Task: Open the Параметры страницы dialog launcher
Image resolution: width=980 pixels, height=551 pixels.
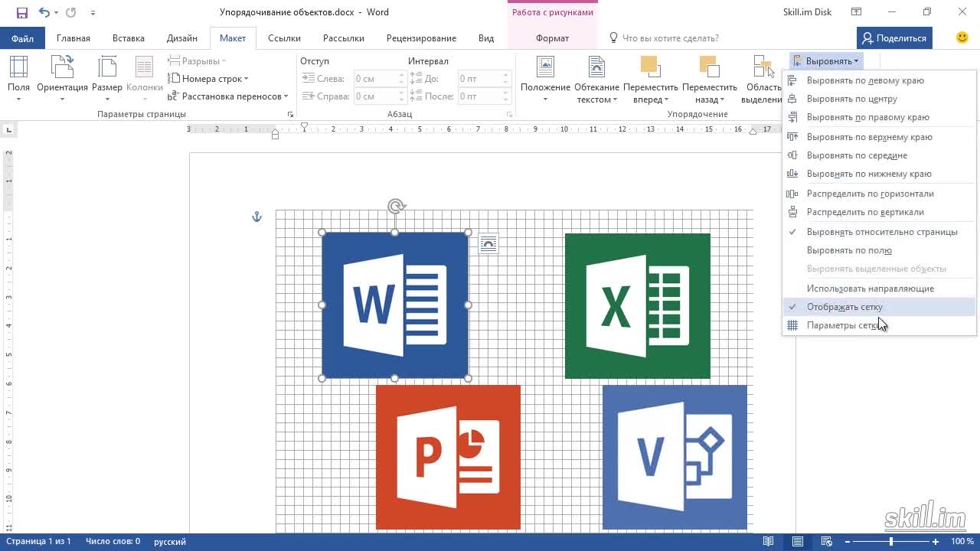Action: pos(290,114)
